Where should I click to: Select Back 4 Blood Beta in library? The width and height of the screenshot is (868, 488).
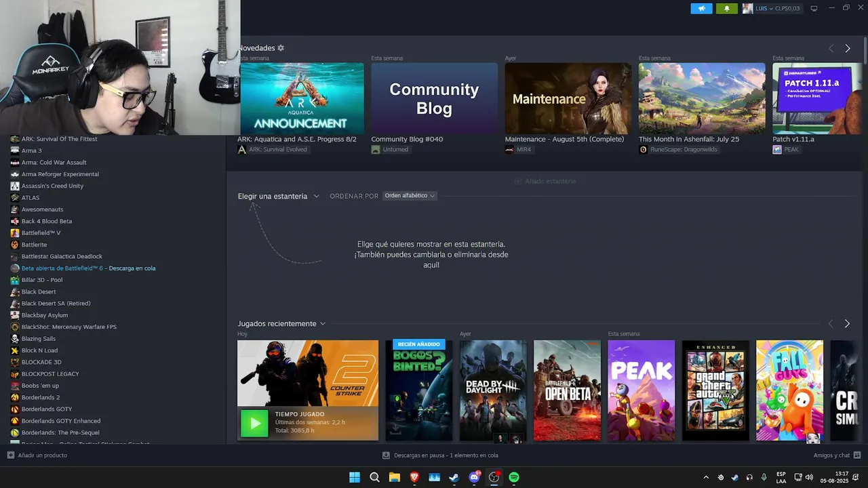[x=46, y=221]
